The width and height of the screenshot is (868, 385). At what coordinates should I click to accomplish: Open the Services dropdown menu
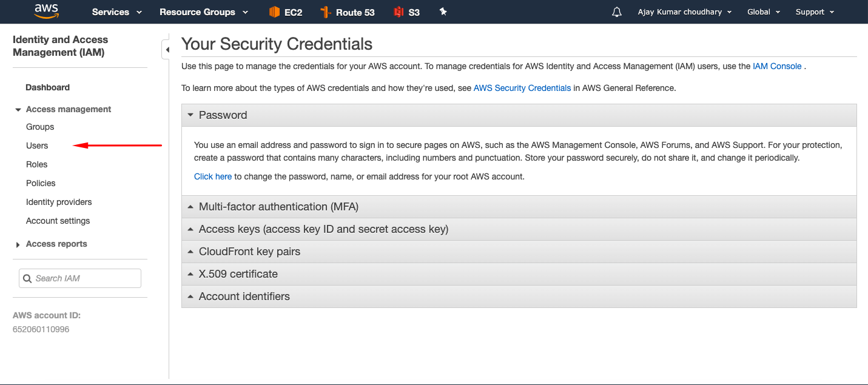(x=117, y=12)
